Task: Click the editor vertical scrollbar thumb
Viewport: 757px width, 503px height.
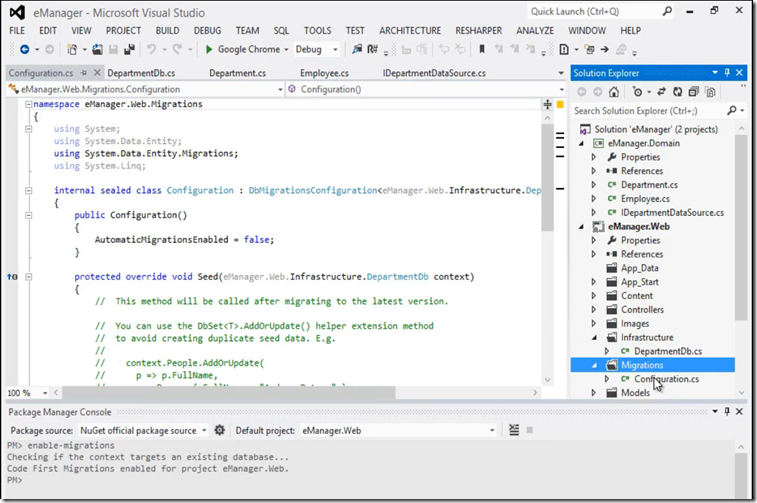Action: (x=547, y=177)
